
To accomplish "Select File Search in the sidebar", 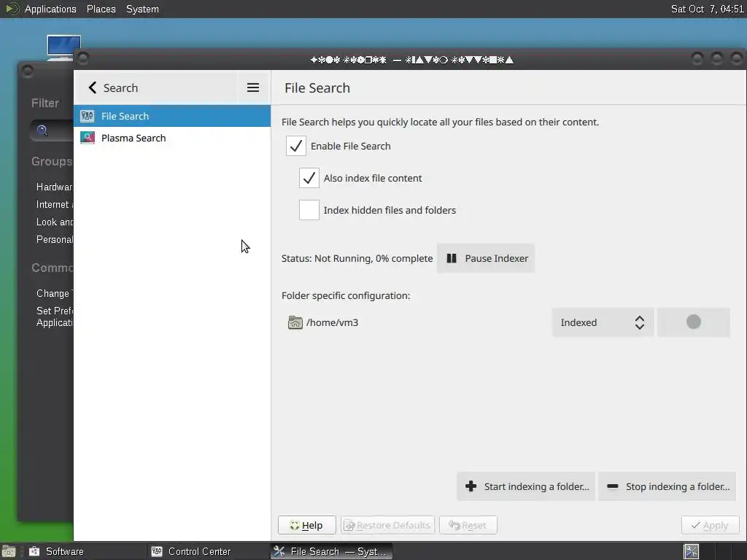I will point(172,116).
